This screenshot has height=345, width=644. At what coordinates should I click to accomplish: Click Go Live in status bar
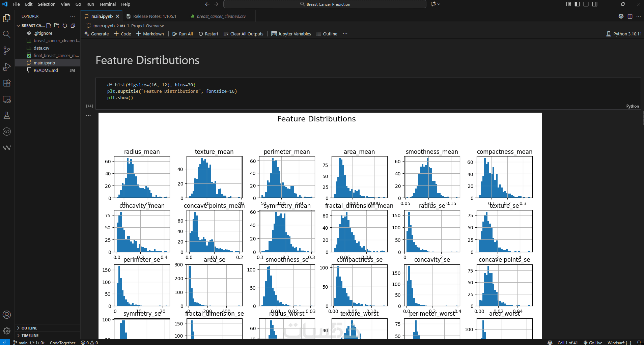click(x=593, y=343)
